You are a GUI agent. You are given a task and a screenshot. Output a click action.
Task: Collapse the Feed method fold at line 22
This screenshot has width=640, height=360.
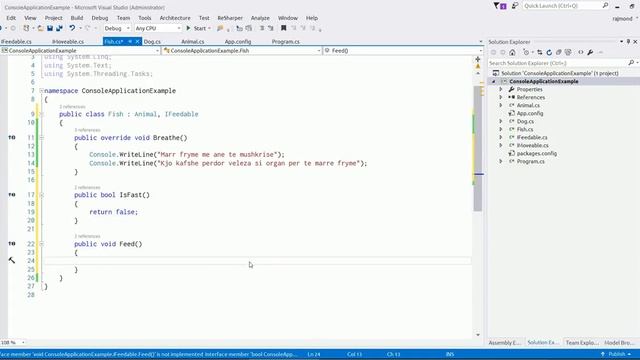[x=41, y=244]
